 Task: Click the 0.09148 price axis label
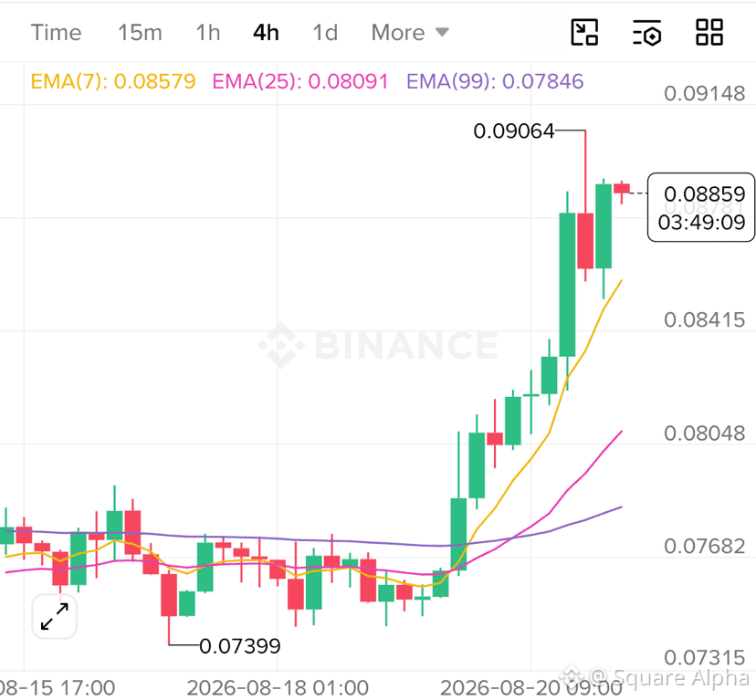point(704,93)
